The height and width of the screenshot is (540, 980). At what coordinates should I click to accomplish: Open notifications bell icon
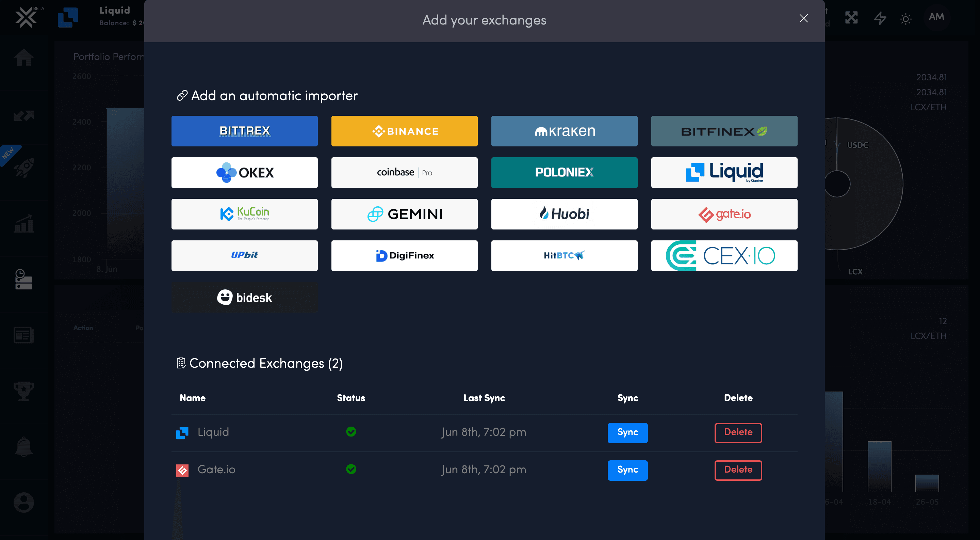point(23,446)
